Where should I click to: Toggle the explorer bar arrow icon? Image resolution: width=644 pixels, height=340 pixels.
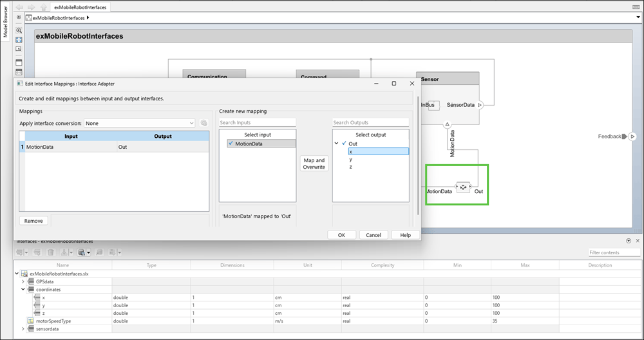pyautogui.click(x=19, y=17)
